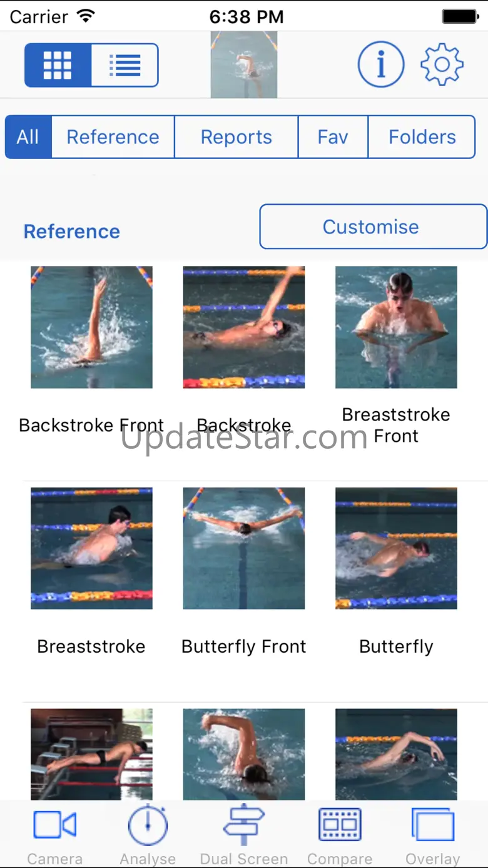
Task: Switch to list view layout
Action: 125,65
